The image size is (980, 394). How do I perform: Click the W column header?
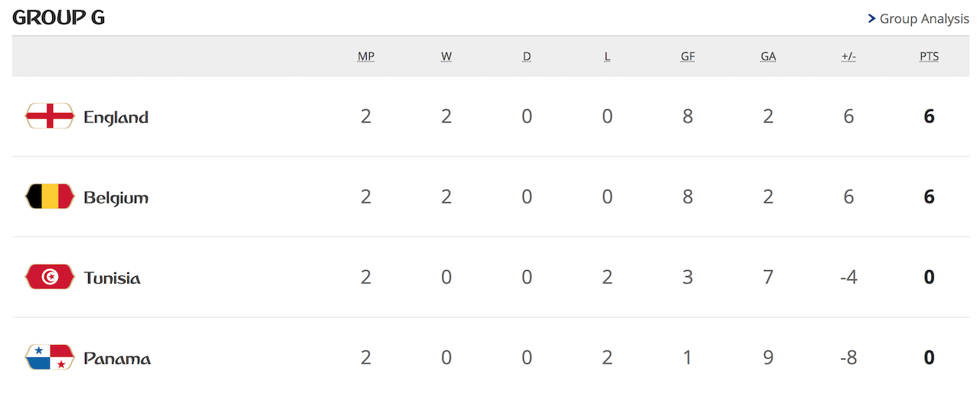(446, 57)
